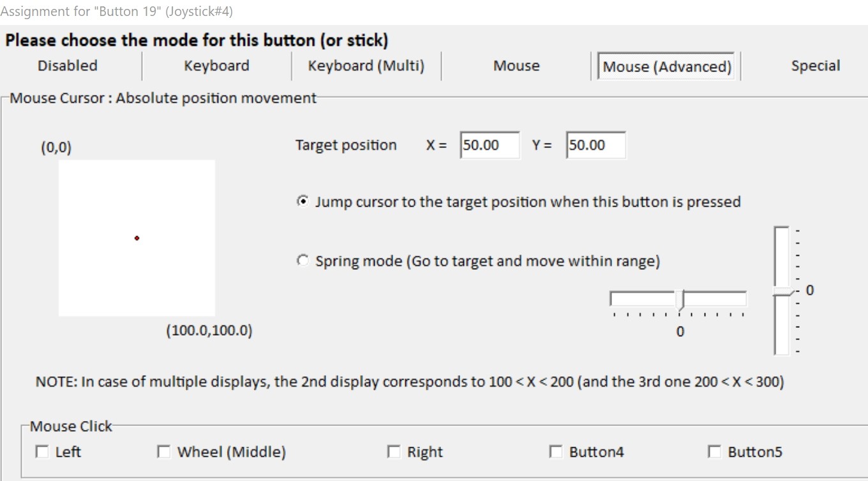The width and height of the screenshot is (868, 481).
Task: Click the right end of the horizontal slider track
Action: 744,299
